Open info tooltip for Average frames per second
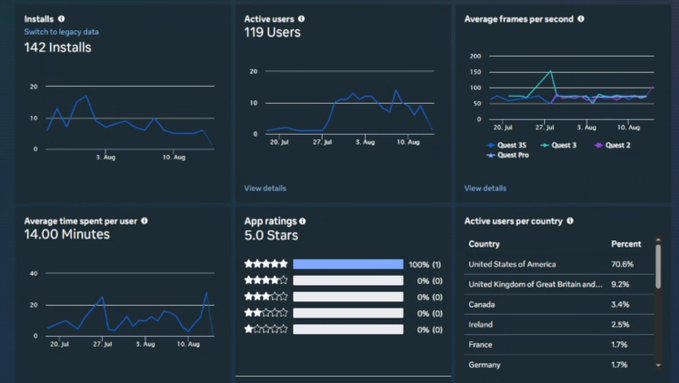Viewport: 679px width, 383px height. click(581, 19)
